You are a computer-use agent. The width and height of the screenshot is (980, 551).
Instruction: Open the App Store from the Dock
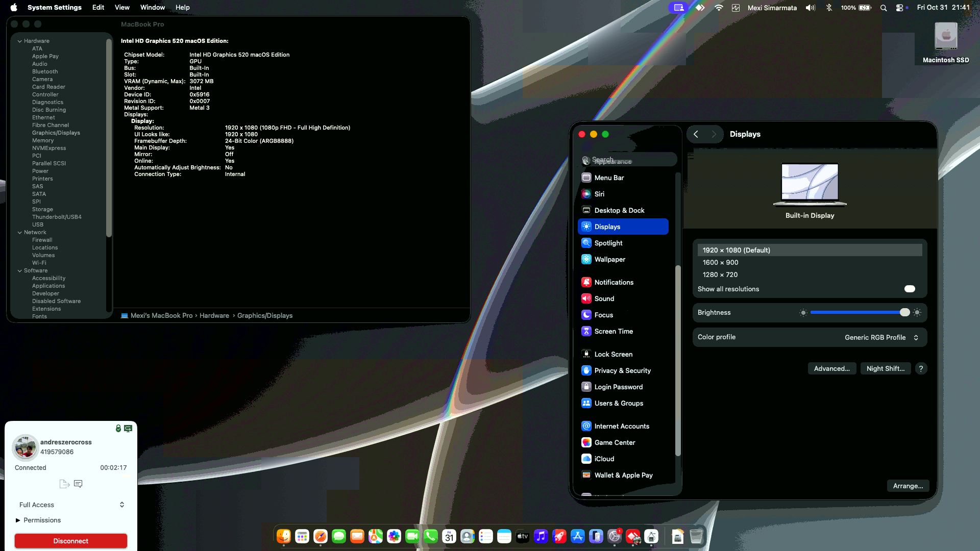(x=578, y=536)
